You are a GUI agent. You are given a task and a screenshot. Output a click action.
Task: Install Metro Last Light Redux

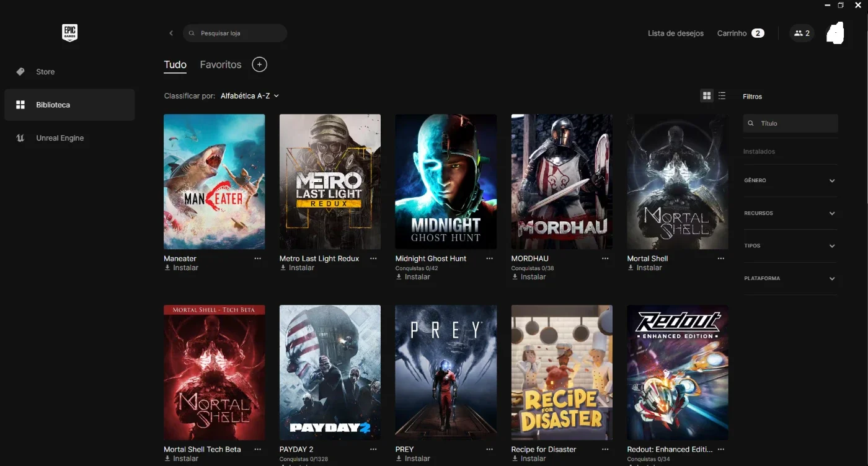point(297,268)
